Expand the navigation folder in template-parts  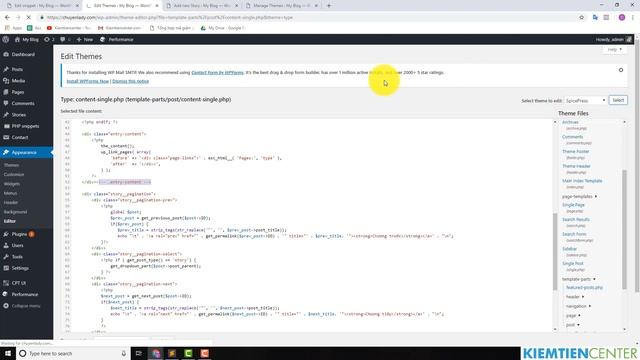pyautogui.click(x=578, y=307)
